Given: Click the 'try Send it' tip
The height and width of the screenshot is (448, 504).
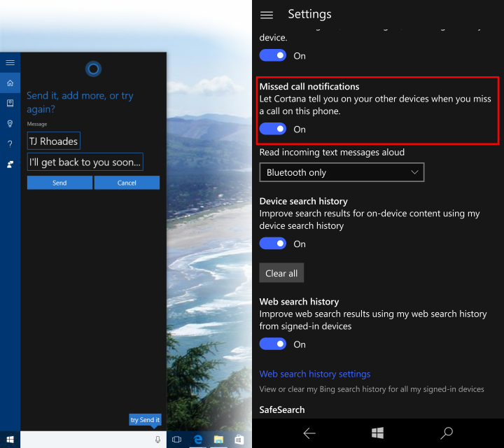Looking at the screenshot, I should tap(145, 420).
